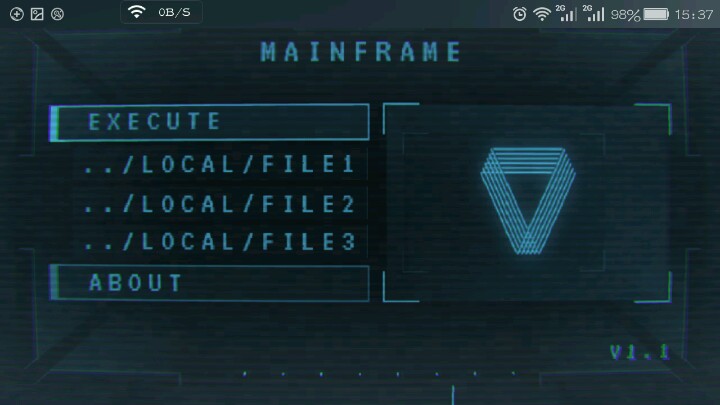Tap the circled plus notification icon
This screenshot has height=405, width=720.
tap(17, 14)
